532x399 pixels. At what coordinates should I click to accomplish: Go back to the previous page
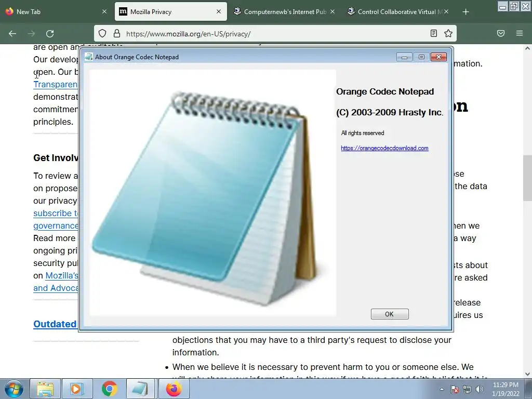[12, 34]
